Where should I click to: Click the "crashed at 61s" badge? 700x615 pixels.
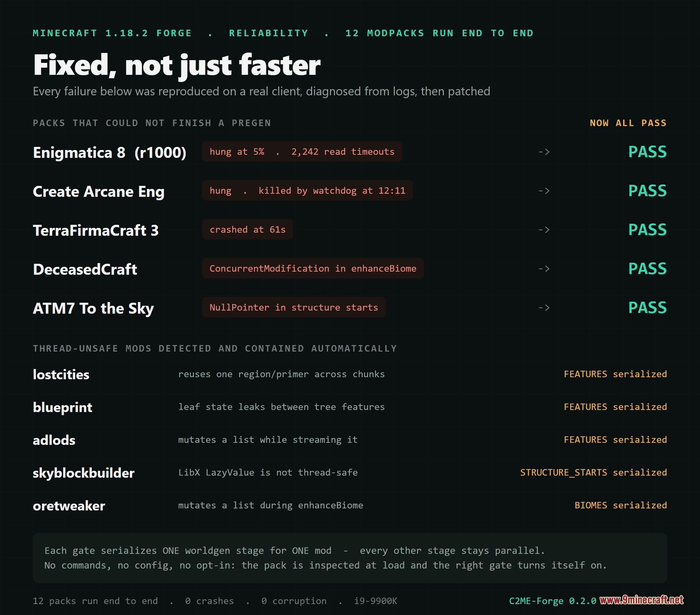[248, 229]
